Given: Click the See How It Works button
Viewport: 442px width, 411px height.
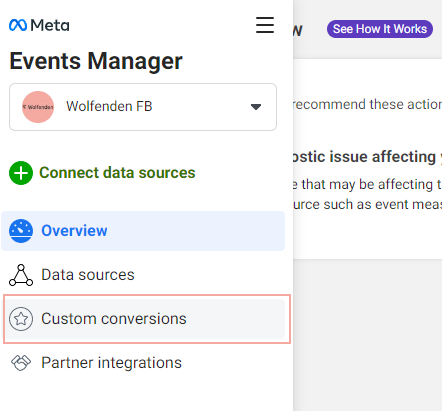Looking at the screenshot, I should [380, 29].
